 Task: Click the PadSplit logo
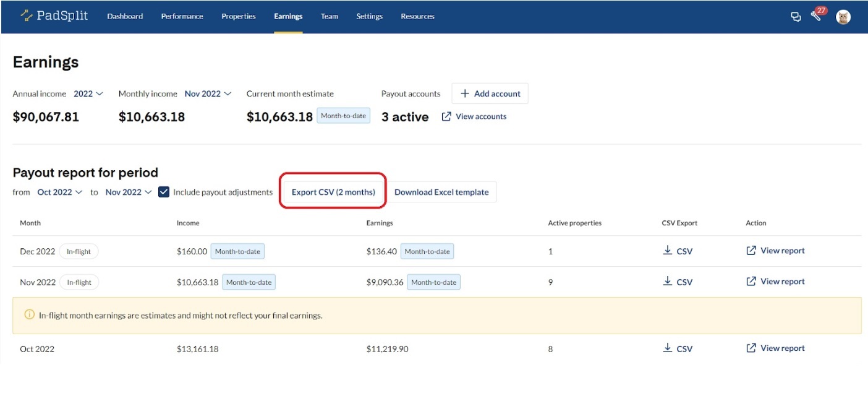point(54,16)
